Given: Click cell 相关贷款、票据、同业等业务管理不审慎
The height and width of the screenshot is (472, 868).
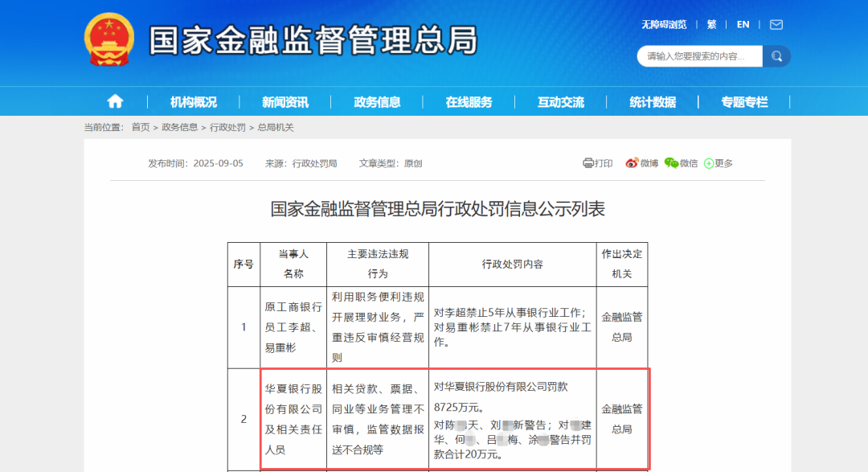Looking at the screenshot, I should [x=378, y=420].
